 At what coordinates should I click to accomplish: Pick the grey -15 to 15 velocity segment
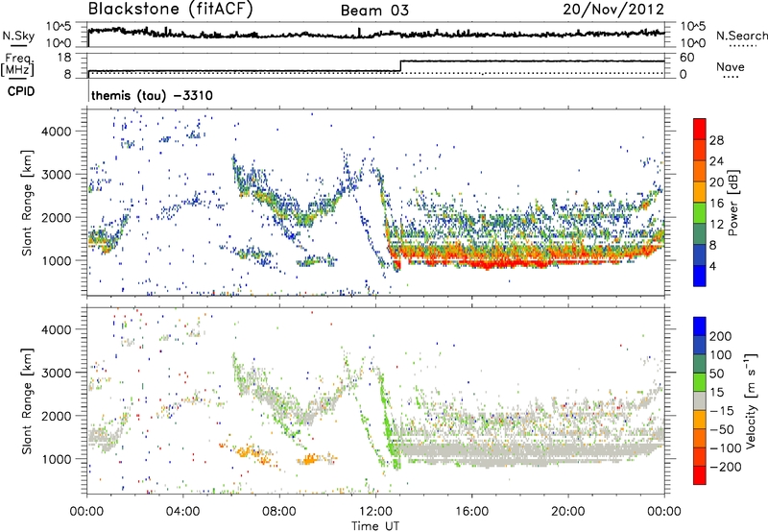click(x=700, y=400)
